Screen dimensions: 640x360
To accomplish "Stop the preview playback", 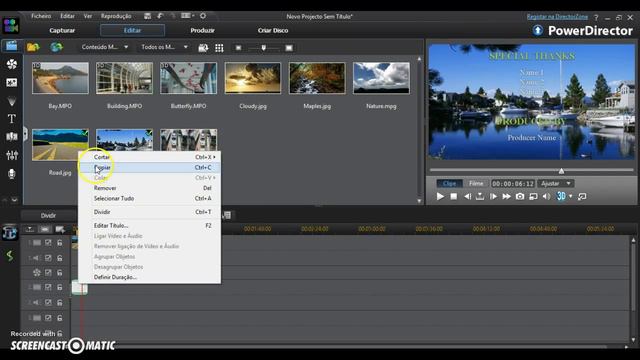I will tap(453, 196).
